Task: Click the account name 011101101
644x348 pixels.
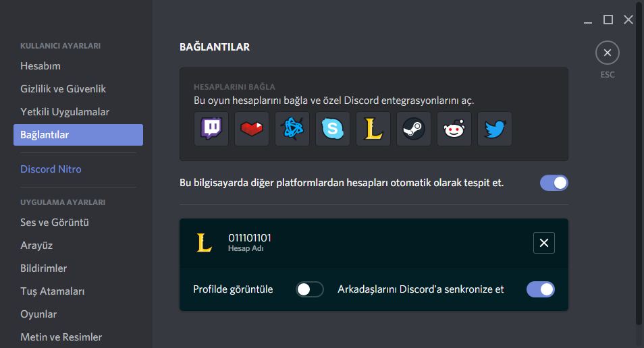Action: click(x=250, y=238)
